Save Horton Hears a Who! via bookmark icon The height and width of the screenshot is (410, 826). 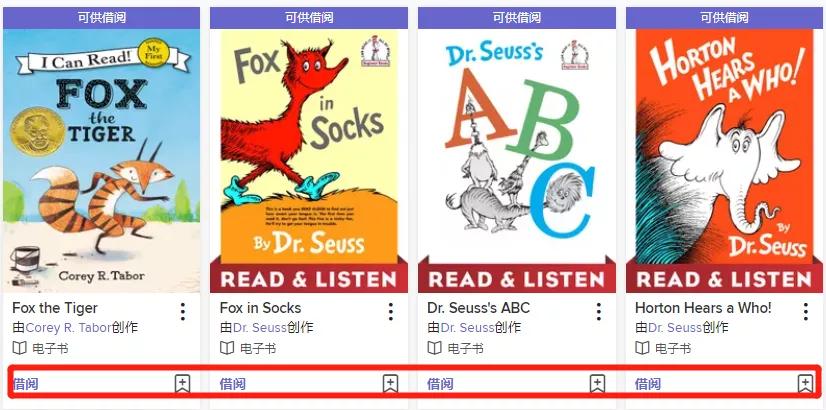click(x=805, y=384)
